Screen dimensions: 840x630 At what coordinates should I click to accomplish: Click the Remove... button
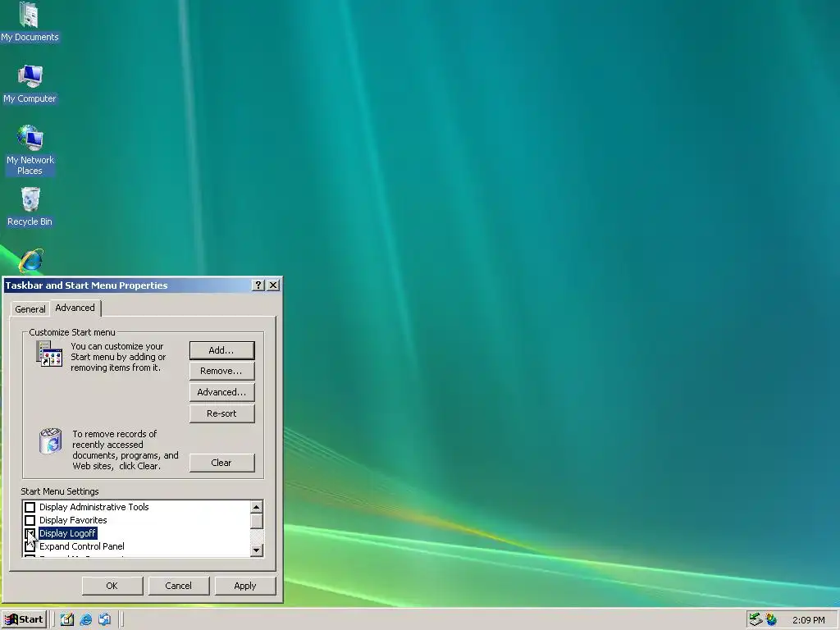click(221, 371)
